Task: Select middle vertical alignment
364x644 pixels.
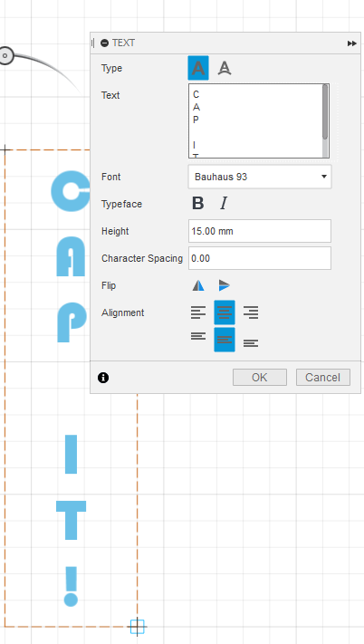Action: point(225,340)
